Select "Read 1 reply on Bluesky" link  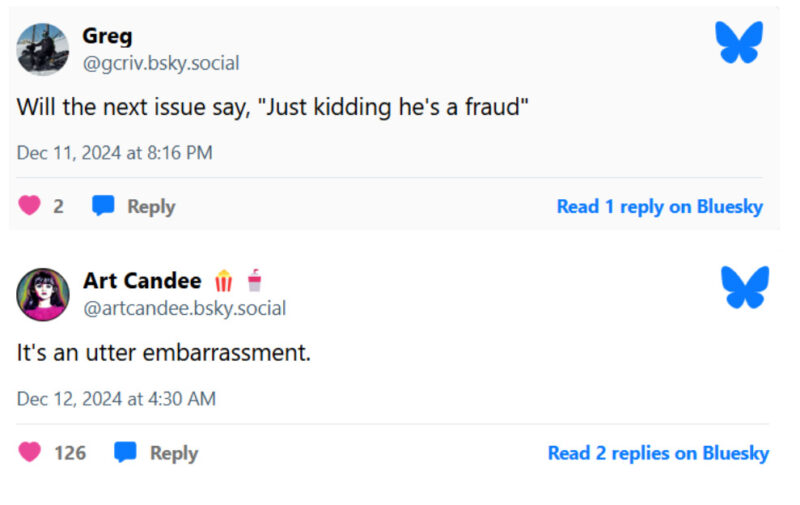pos(659,207)
